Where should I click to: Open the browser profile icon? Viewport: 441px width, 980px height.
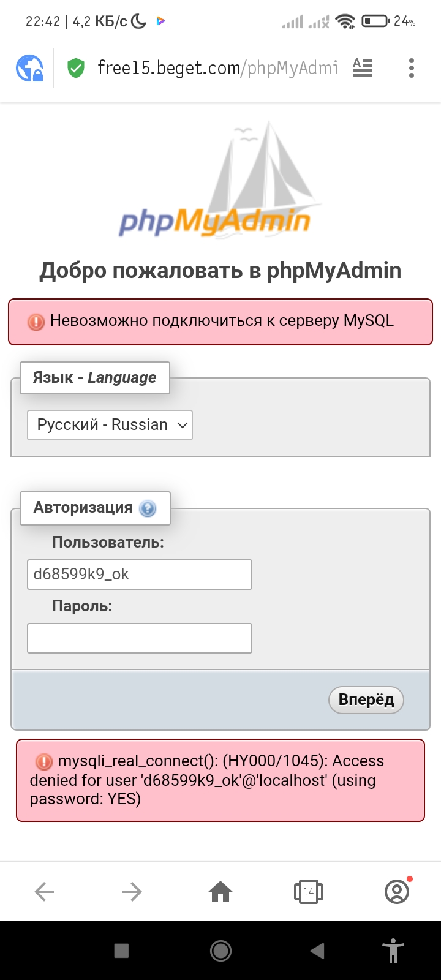397,892
